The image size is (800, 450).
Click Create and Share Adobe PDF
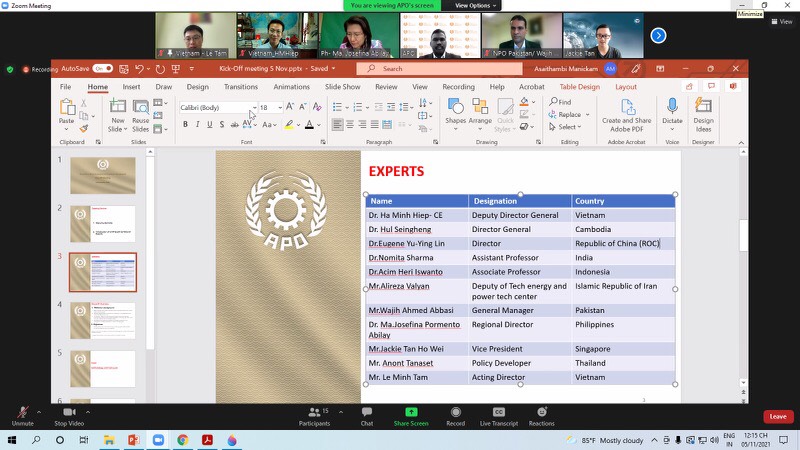(x=627, y=115)
